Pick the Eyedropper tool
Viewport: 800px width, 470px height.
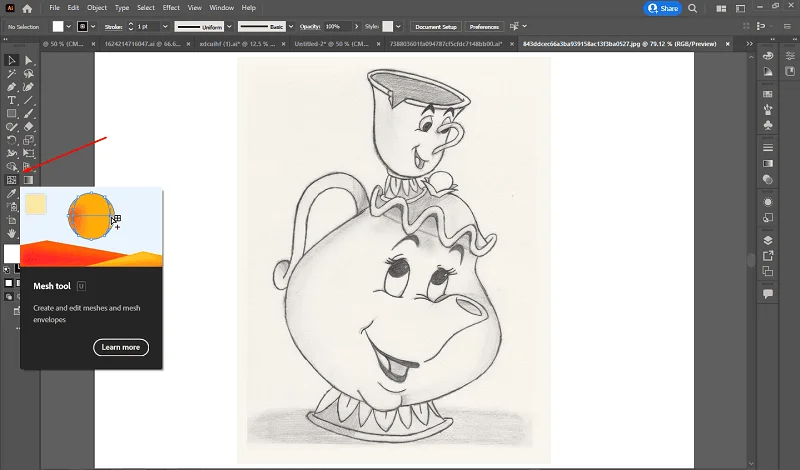click(x=11, y=193)
